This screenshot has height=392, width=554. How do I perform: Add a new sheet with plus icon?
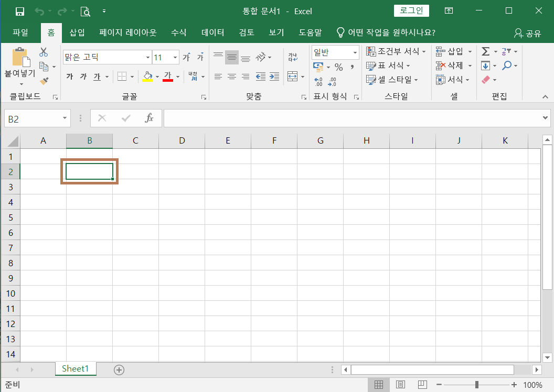pos(119,370)
